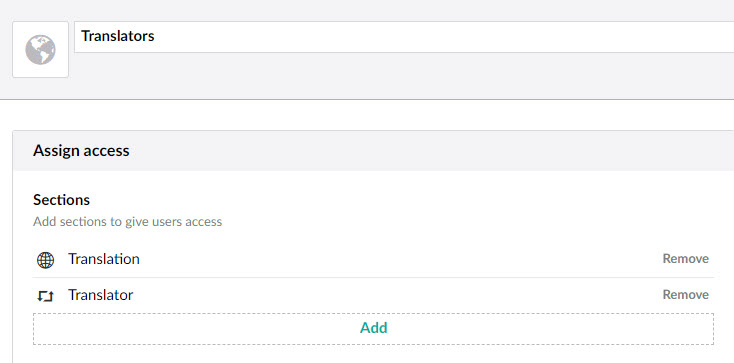Click the end of the word Translators in the name field
This screenshot has height=363, width=734.
click(x=154, y=36)
